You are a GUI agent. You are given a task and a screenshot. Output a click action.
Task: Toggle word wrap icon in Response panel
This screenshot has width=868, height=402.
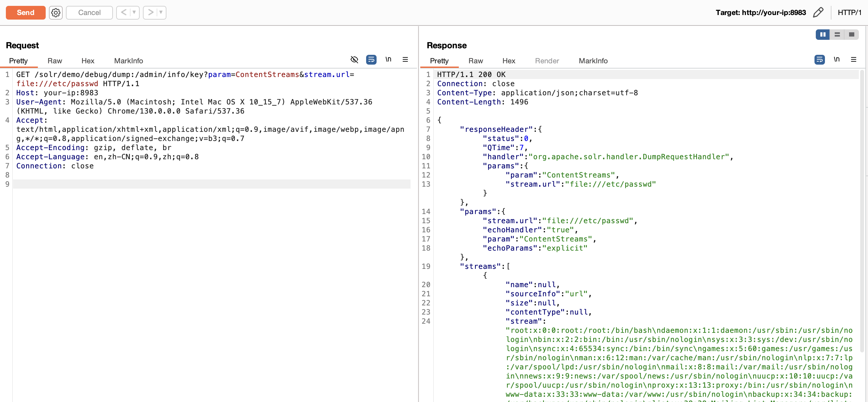click(x=819, y=60)
